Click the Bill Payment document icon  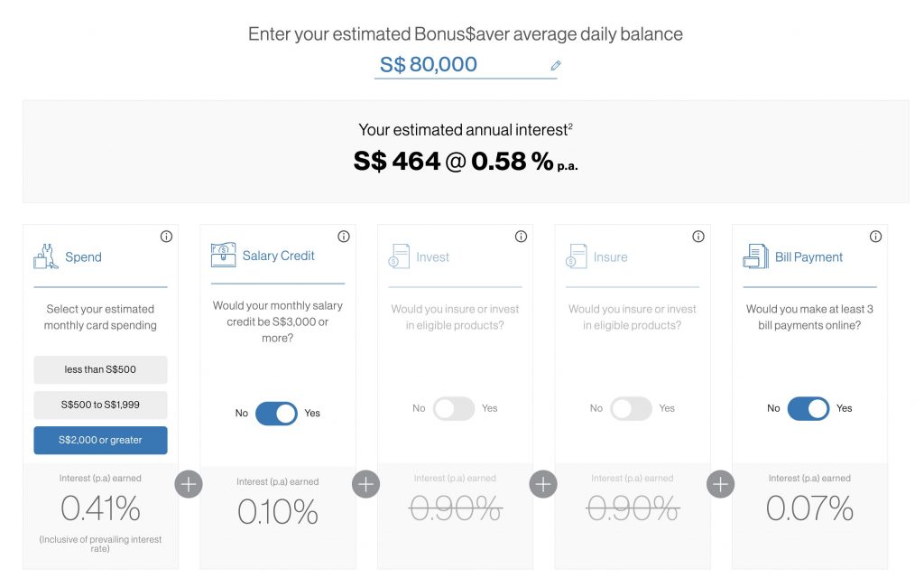coord(755,256)
